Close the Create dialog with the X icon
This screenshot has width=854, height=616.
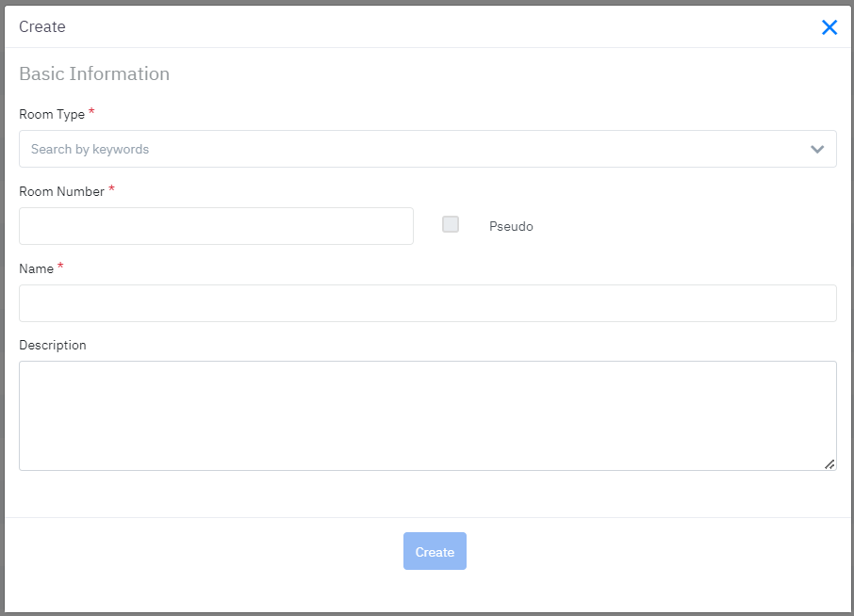click(x=829, y=27)
